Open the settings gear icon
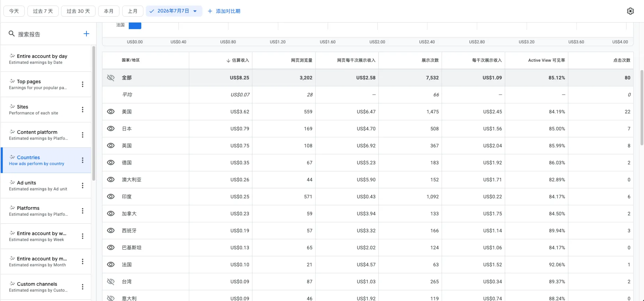The height and width of the screenshot is (301, 644). point(630,11)
